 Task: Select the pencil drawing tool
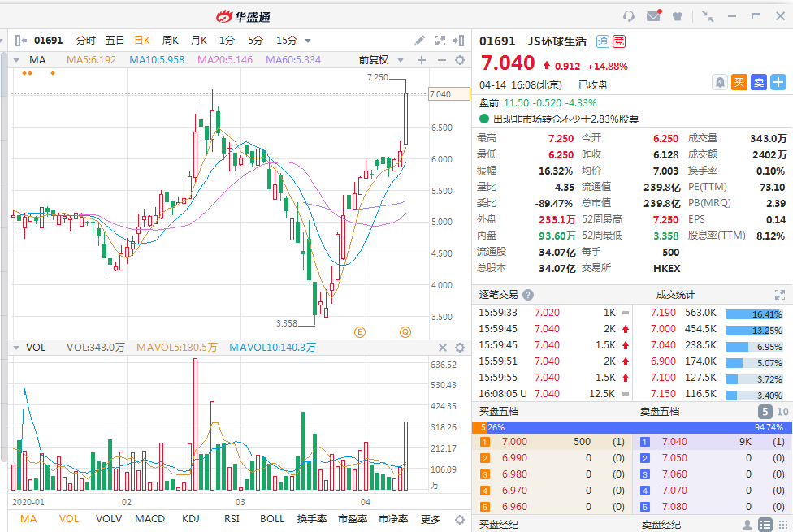pos(419,41)
